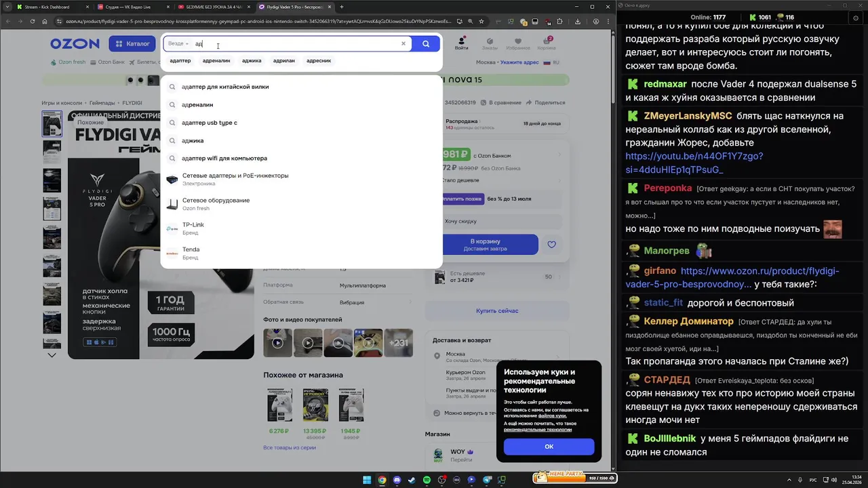Open the Заказы icon

[x=490, y=43]
